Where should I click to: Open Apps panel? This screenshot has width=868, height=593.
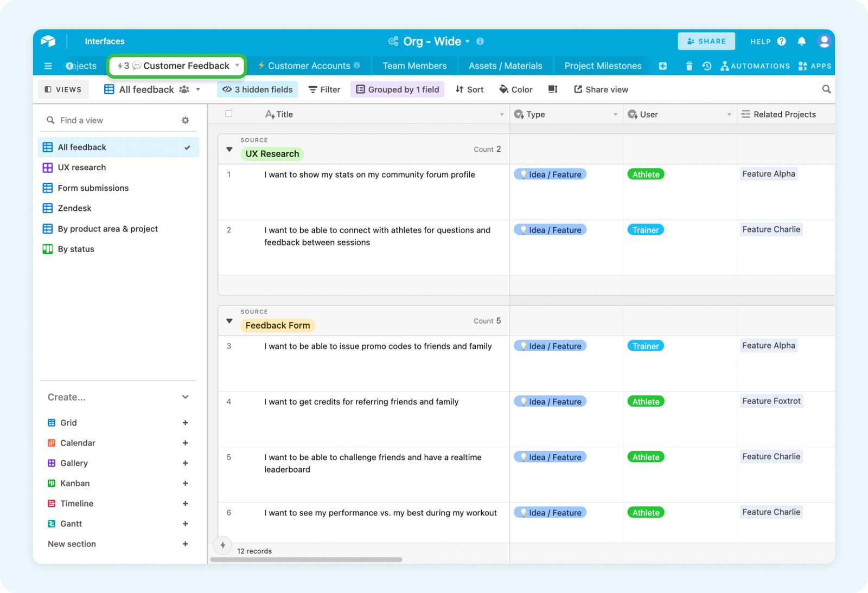click(815, 66)
